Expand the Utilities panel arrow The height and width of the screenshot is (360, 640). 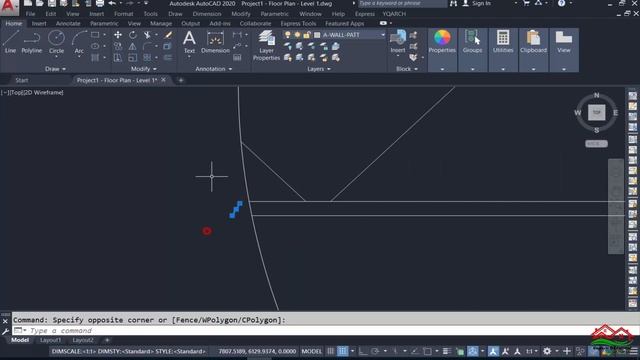(503, 69)
